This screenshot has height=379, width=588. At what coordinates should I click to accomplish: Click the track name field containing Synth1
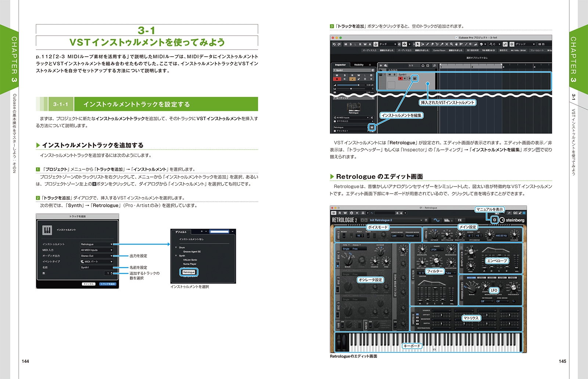tap(97, 268)
